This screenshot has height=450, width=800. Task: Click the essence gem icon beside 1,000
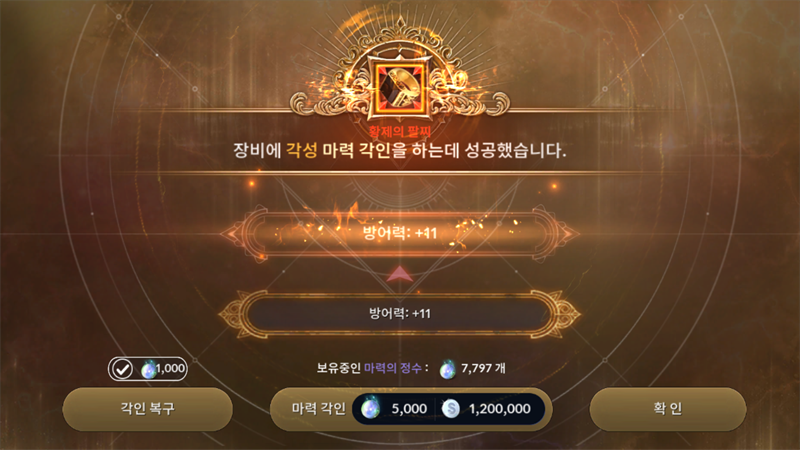pos(148,369)
